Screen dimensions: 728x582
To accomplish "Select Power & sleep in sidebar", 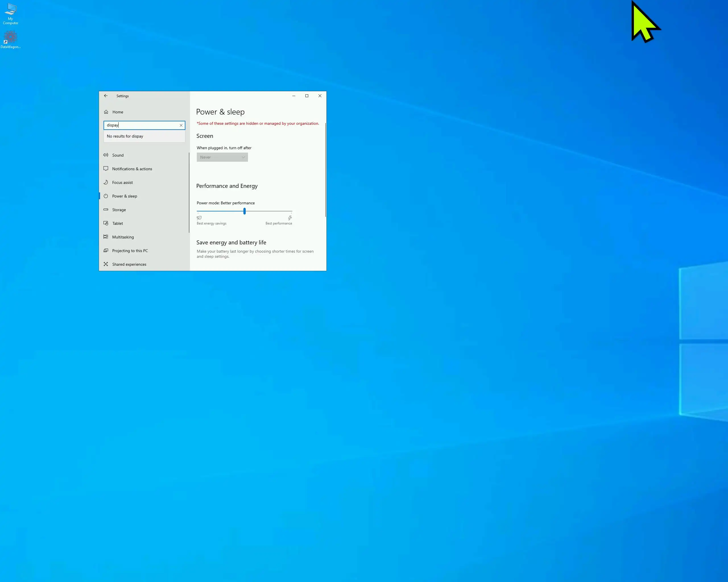I will (124, 196).
